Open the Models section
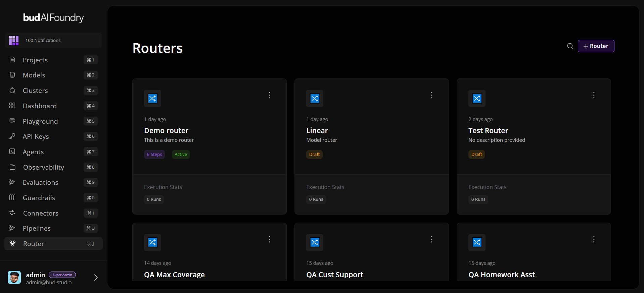The image size is (644, 293). point(53,75)
